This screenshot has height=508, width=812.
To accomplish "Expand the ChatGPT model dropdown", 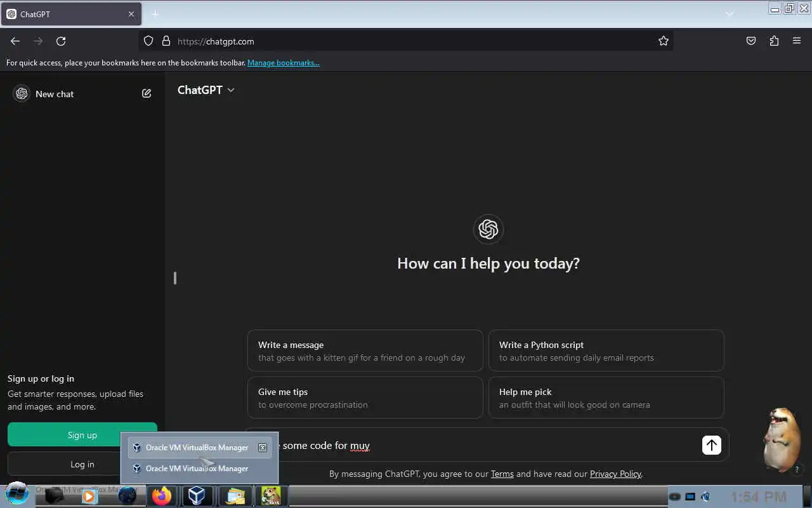I will (x=206, y=90).
